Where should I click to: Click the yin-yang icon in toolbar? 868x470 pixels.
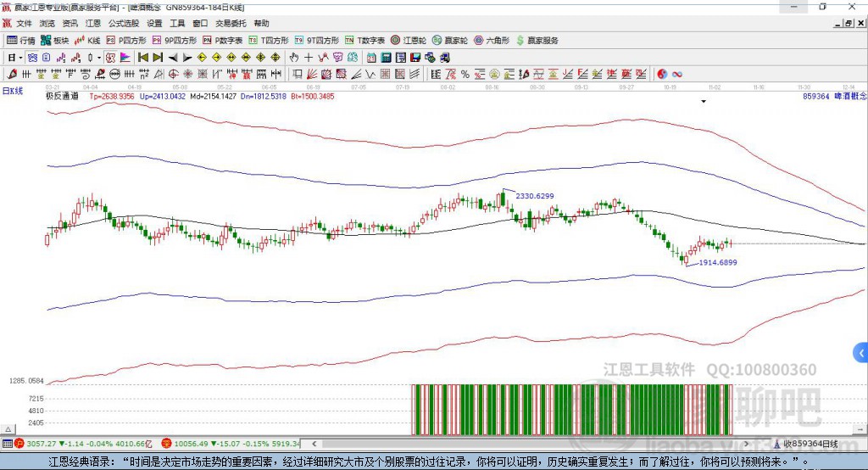(662, 74)
